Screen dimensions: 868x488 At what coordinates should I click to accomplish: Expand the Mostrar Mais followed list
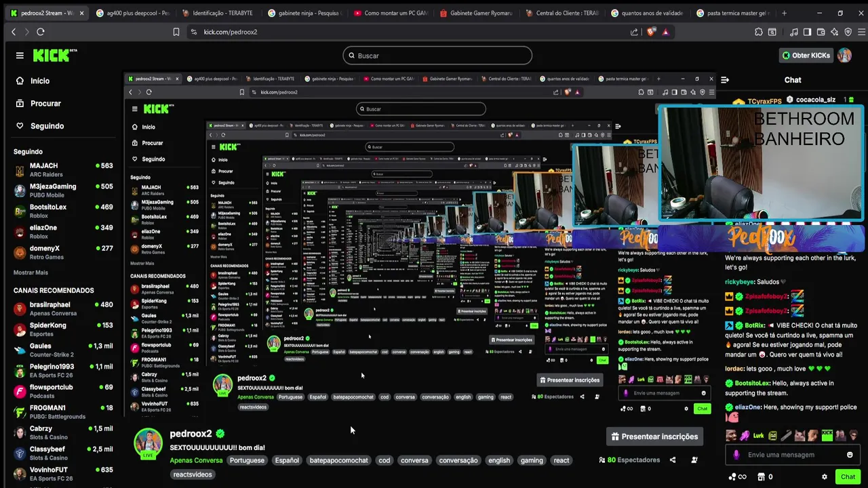tap(31, 272)
